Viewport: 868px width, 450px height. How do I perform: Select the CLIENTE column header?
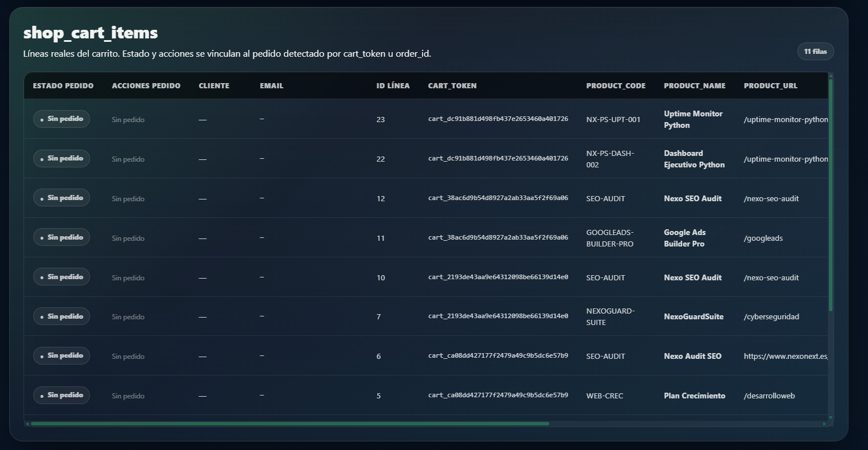pyautogui.click(x=214, y=85)
